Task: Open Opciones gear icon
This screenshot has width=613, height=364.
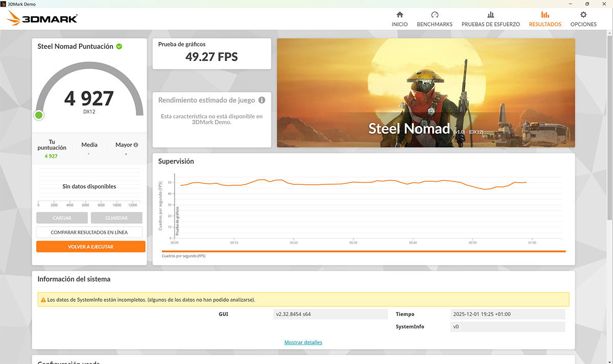Action: pyautogui.click(x=583, y=15)
